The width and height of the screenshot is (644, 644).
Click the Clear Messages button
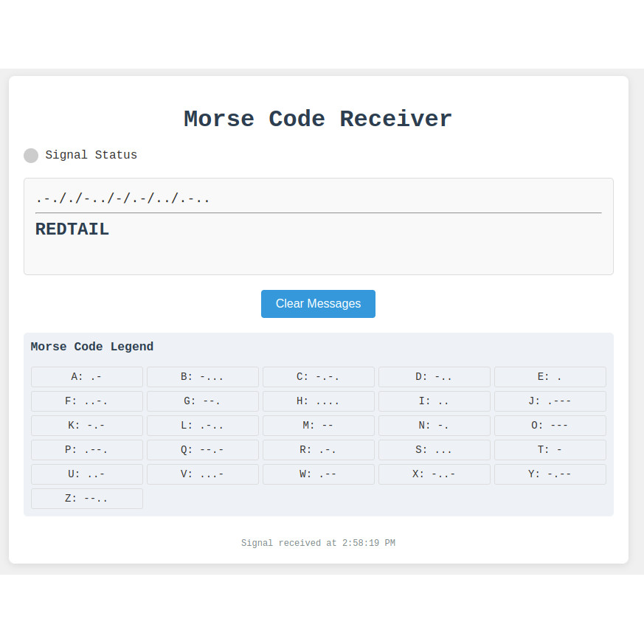click(x=318, y=303)
